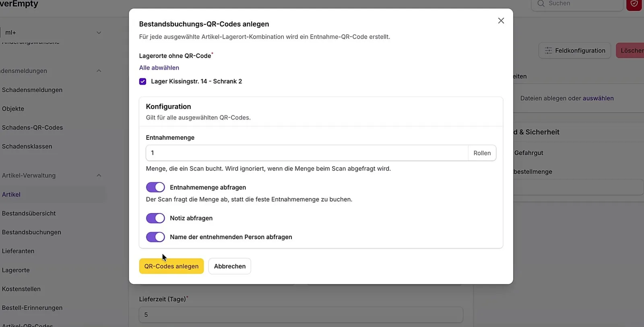Click the Gefahrgut label
The height and width of the screenshot is (327, 644).
tap(528, 153)
